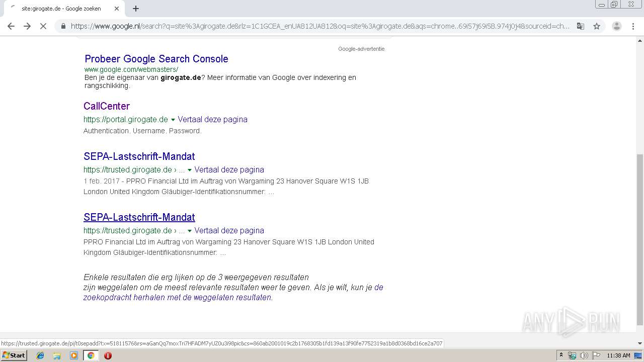The height and width of the screenshot is (362, 644).
Task: Expand dropdown arrow next to portal.girogate.de
Action: point(173,120)
